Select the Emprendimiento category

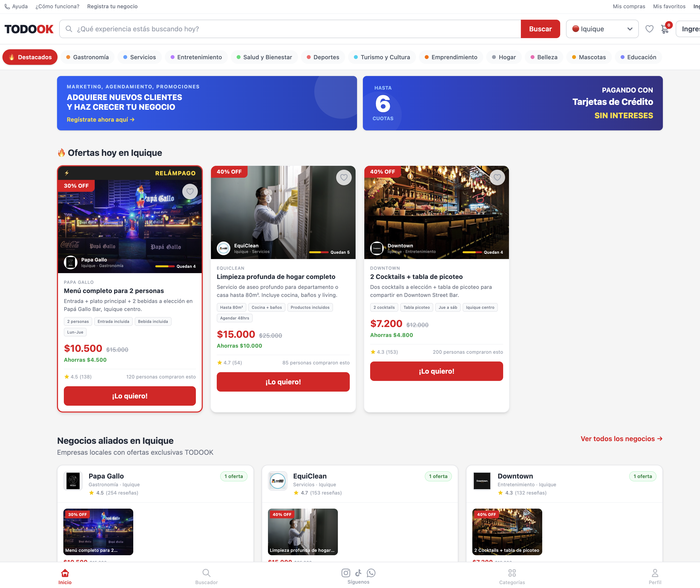(x=451, y=57)
